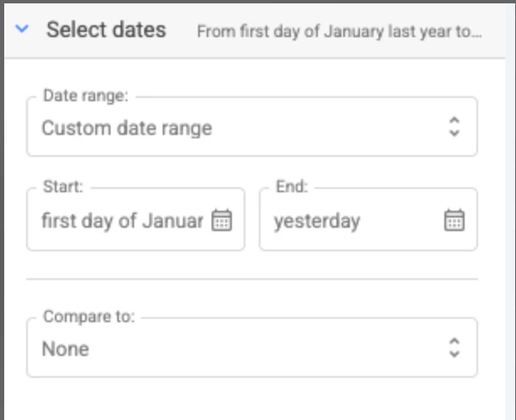Image resolution: width=516 pixels, height=420 pixels.
Task: Click the Date range up-down arrows icon
Action: pyautogui.click(x=454, y=127)
